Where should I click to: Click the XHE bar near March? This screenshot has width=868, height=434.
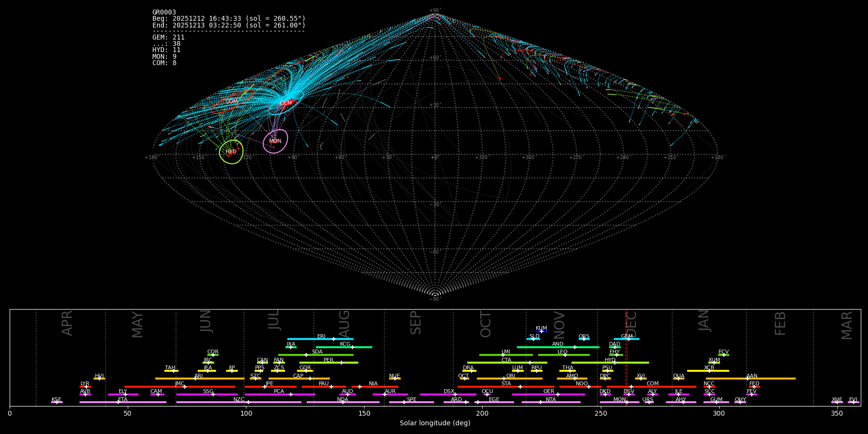click(x=837, y=402)
